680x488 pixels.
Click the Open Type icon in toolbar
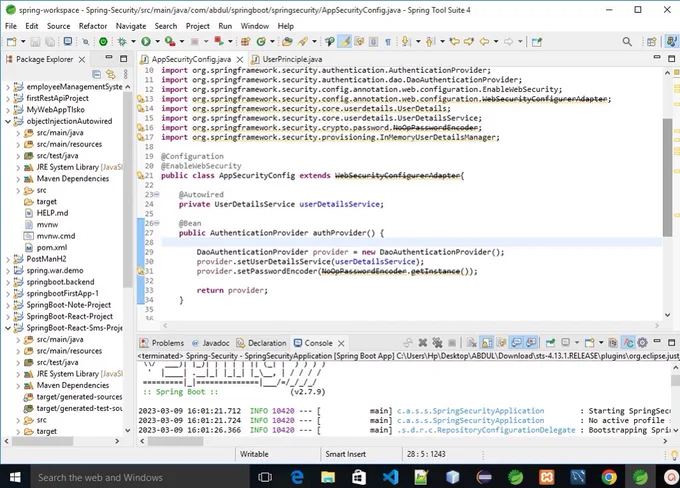coord(287,42)
